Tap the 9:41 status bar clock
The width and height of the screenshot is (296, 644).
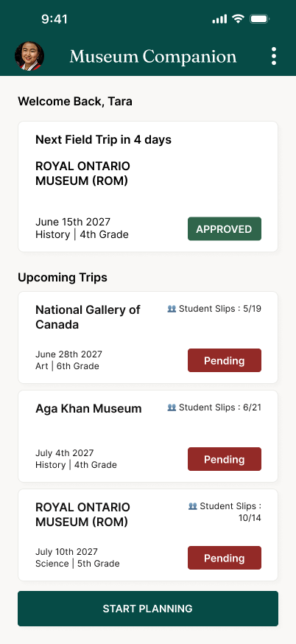pos(54,19)
